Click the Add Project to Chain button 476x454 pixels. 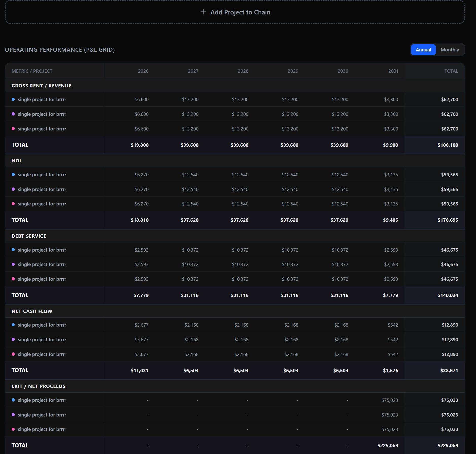pyautogui.click(x=235, y=12)
